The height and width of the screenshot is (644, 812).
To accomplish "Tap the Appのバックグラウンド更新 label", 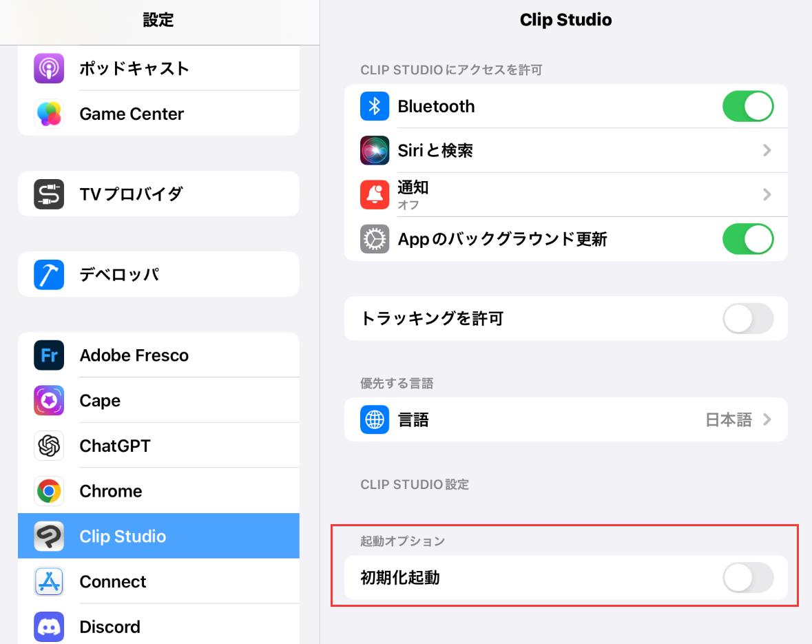I will [x=502, y=239].
